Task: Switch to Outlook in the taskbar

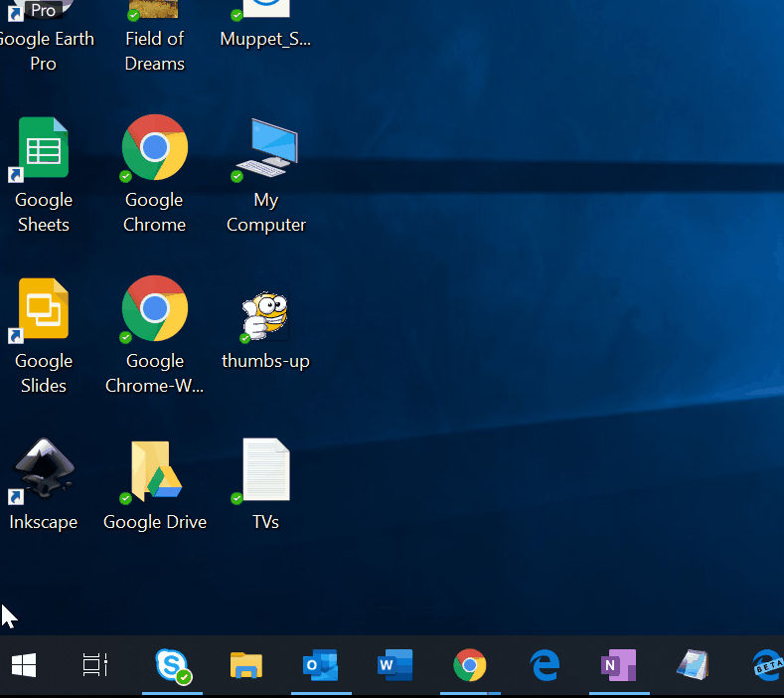Action: 321,665
